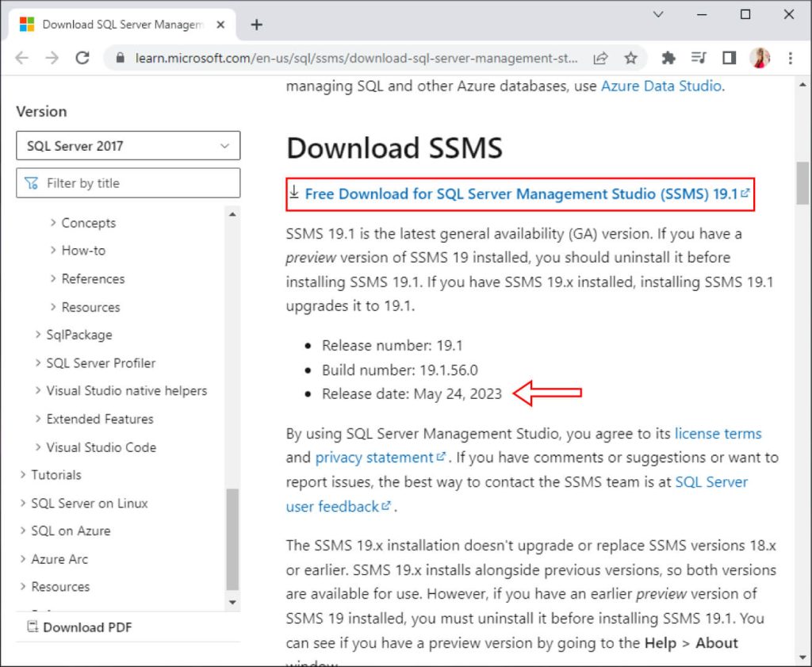Click the back navigation arrow

click(21, 57)
